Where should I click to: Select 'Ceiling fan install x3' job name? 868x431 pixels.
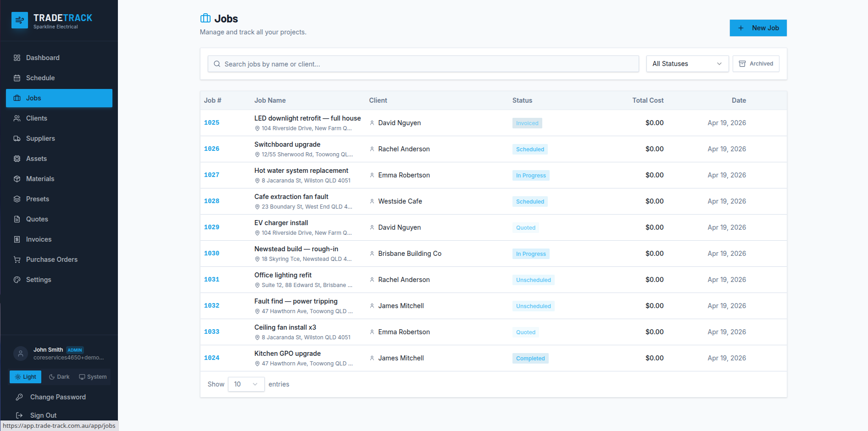285,327
